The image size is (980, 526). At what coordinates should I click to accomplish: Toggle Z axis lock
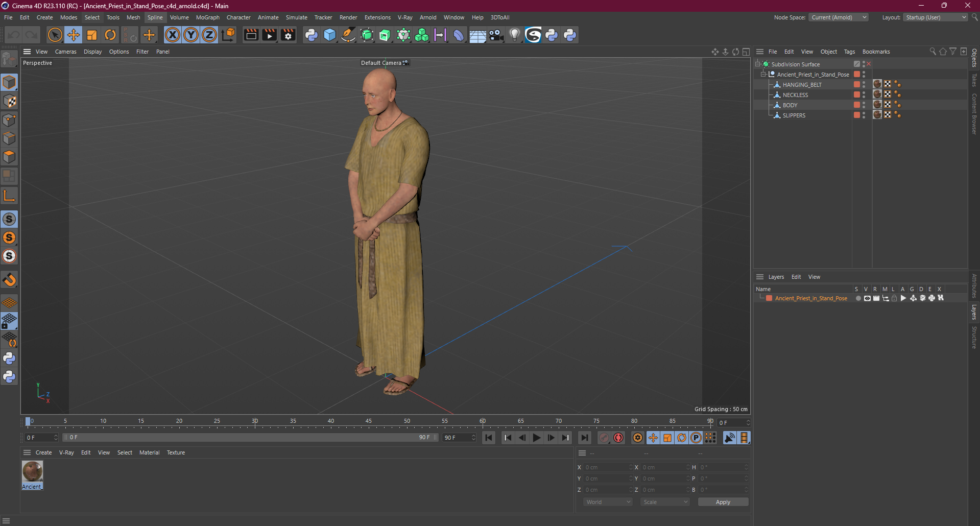tap(209, 35)
